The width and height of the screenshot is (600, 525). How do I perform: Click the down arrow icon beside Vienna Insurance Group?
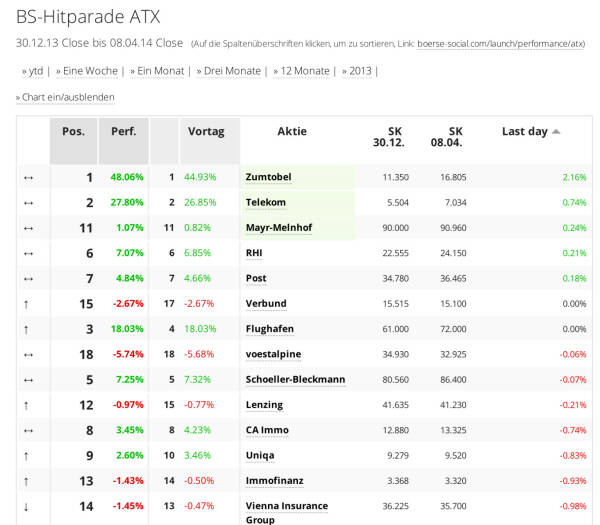[27, 506]
